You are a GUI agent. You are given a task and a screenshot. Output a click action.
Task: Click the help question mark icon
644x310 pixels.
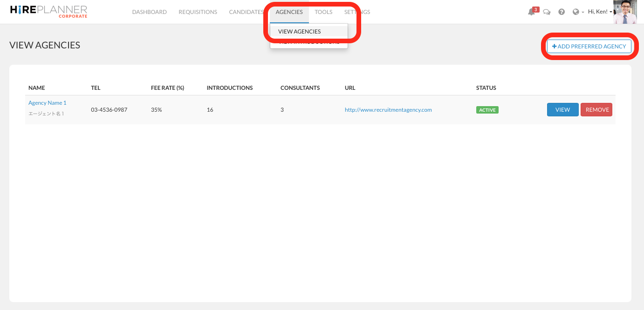coord(562,12)
